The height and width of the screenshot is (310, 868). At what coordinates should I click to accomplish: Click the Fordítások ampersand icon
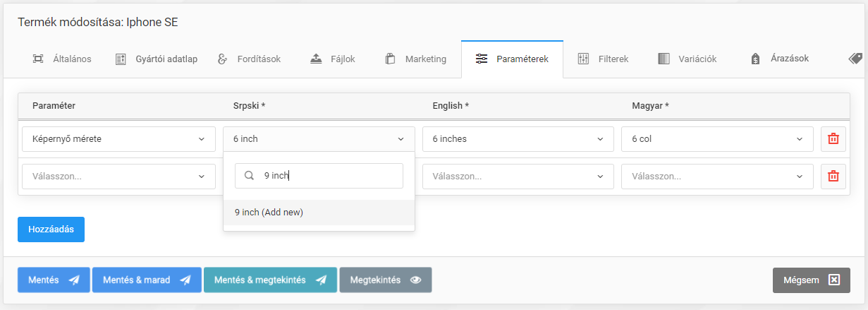tap(223, 59)
